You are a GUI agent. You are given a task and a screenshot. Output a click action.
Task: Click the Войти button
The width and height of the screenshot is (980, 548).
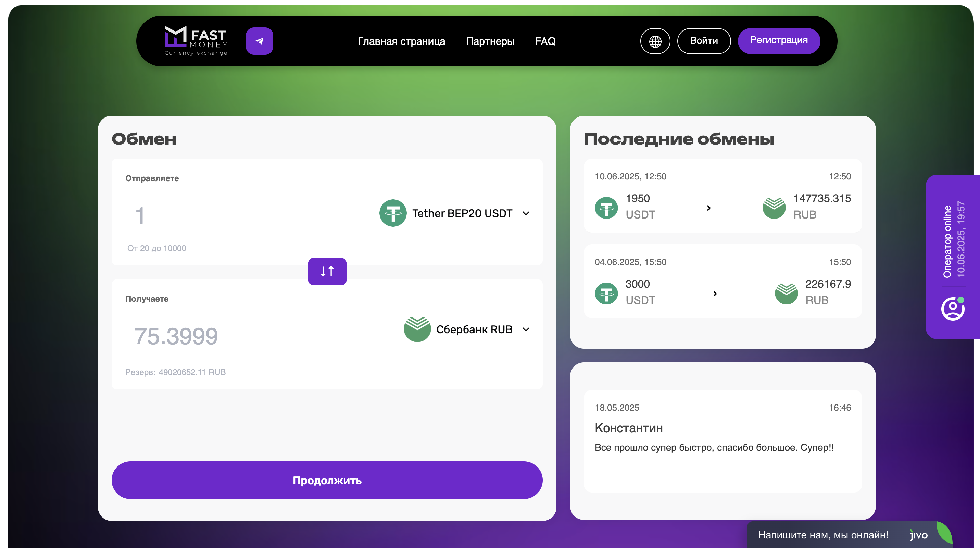click(x=703, y=41)
